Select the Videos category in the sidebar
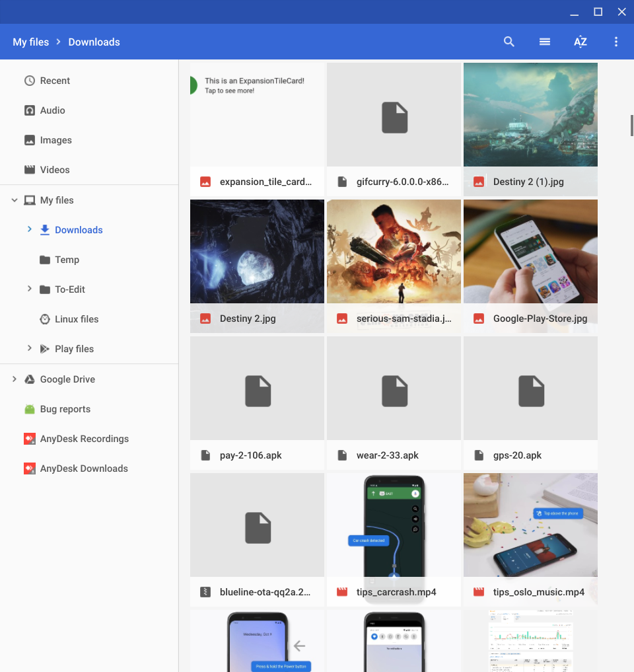The width and height of the screenshot is (634, 672). (x=53, y=169)
